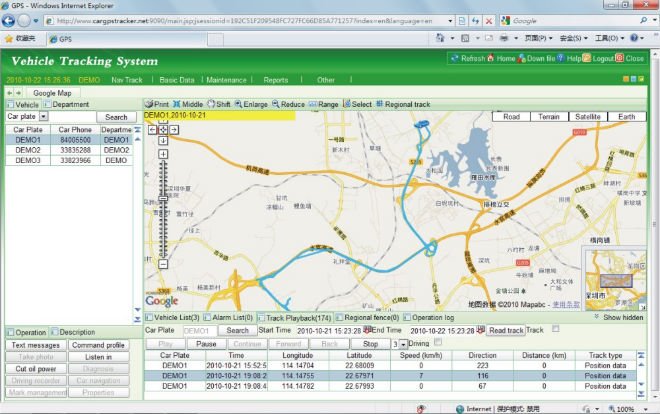Click the map zoom level slider handle
The height and width of the screenshot is (414, 660).
pyautogui.click(x=163, y=198)
